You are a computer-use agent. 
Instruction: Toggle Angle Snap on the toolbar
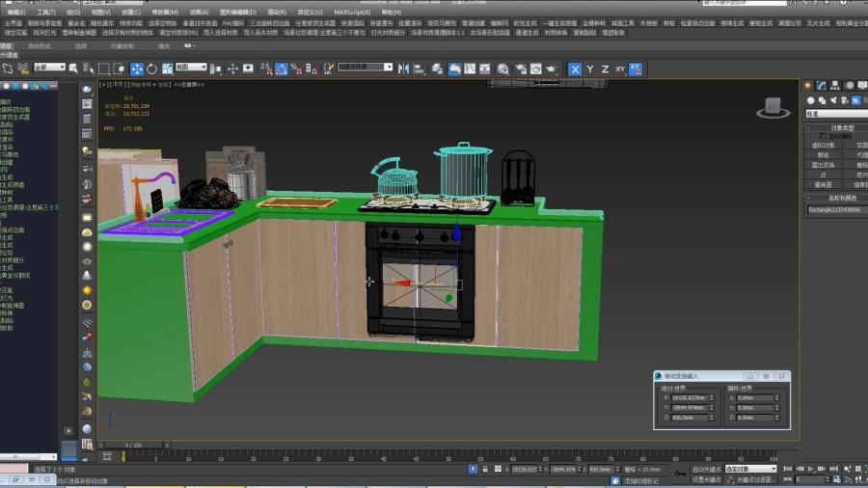click(282, 69)
